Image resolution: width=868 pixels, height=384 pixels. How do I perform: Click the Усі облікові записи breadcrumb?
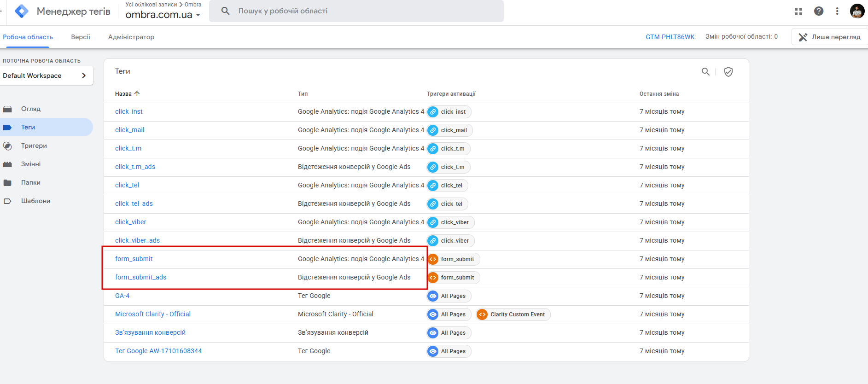tap(151, 5)
